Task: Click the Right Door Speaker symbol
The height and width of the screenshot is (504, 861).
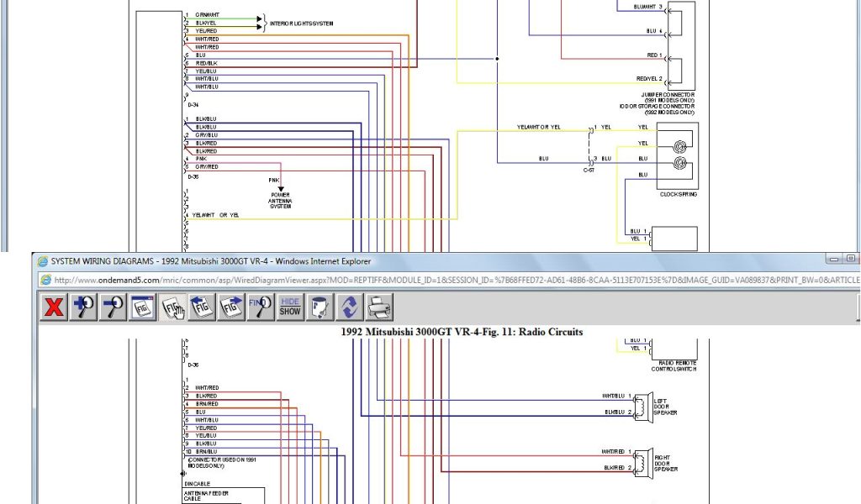Action: click(x=640, y=460)
